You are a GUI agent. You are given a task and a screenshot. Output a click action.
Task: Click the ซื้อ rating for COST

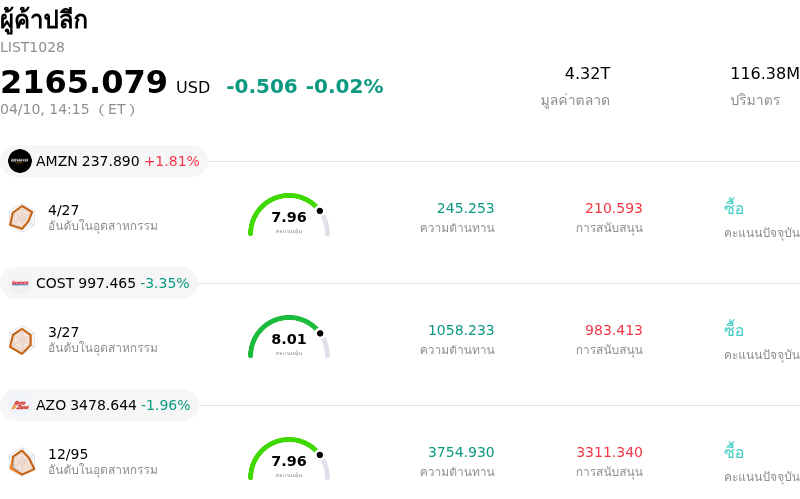[x=734, y=330]
